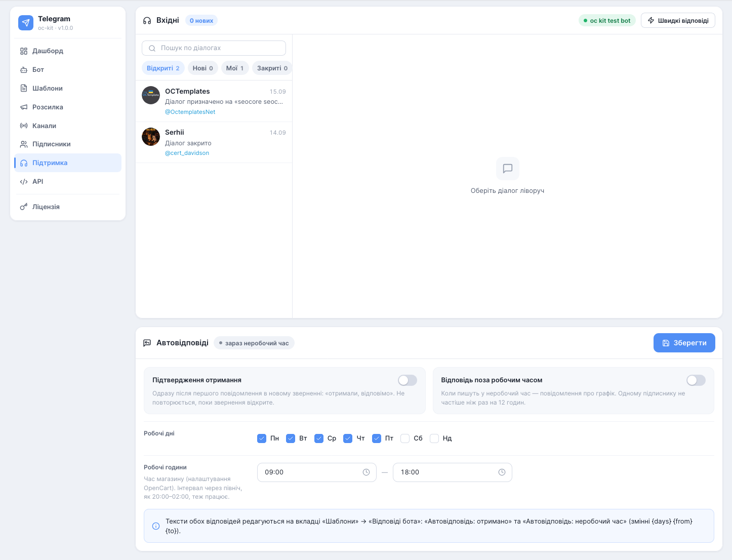Click the Автовідповіді reply icon
Image resolution: width=732 pixels, height=560 pixels.
(147, 343)
